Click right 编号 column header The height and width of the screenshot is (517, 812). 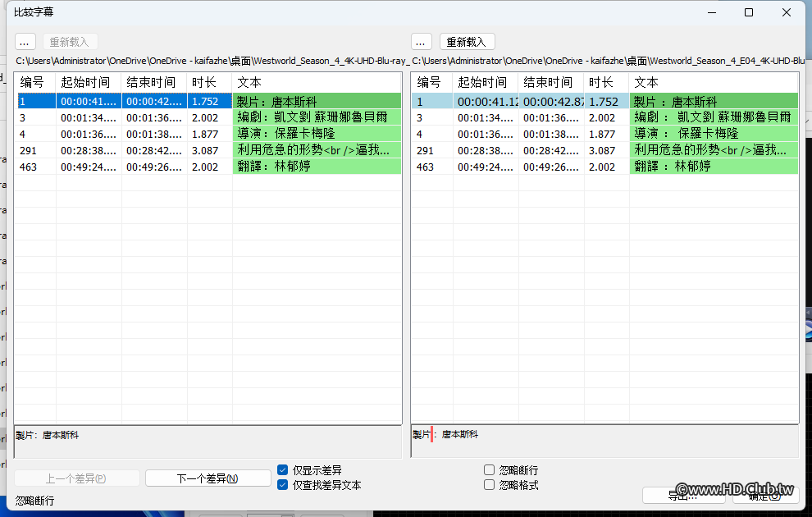coord(432,82)
